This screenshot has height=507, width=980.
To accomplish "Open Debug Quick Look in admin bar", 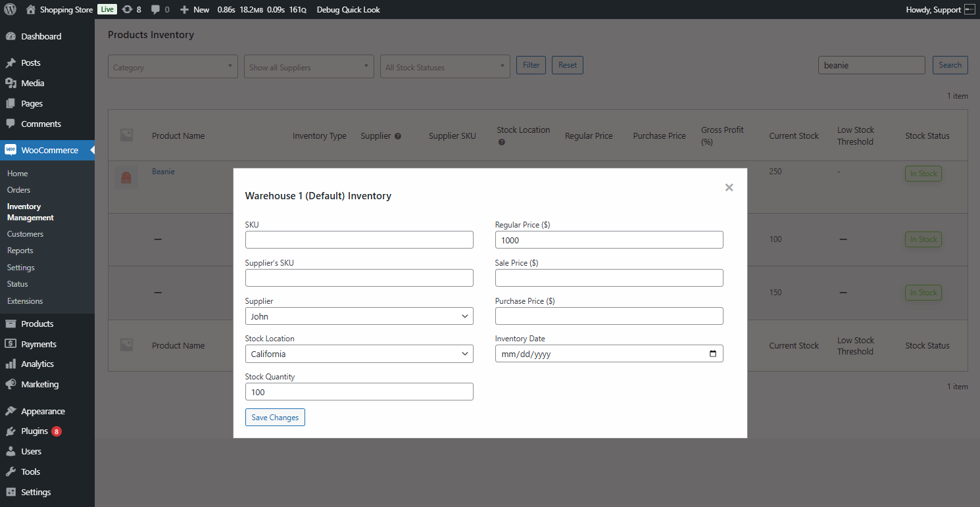I will point(349,10).
